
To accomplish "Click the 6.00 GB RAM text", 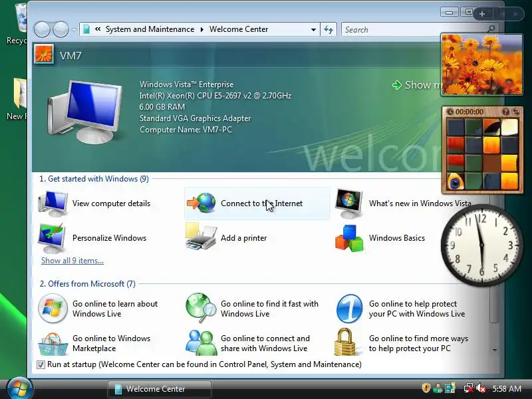I will (162, 107).
